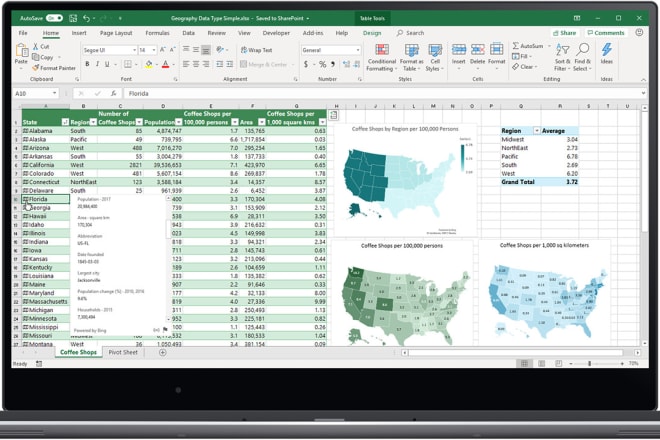The image size is (660, 440).
Task: Click the Insert Data column icon near table
Action: pyautogui.click(x=333, y=115)
